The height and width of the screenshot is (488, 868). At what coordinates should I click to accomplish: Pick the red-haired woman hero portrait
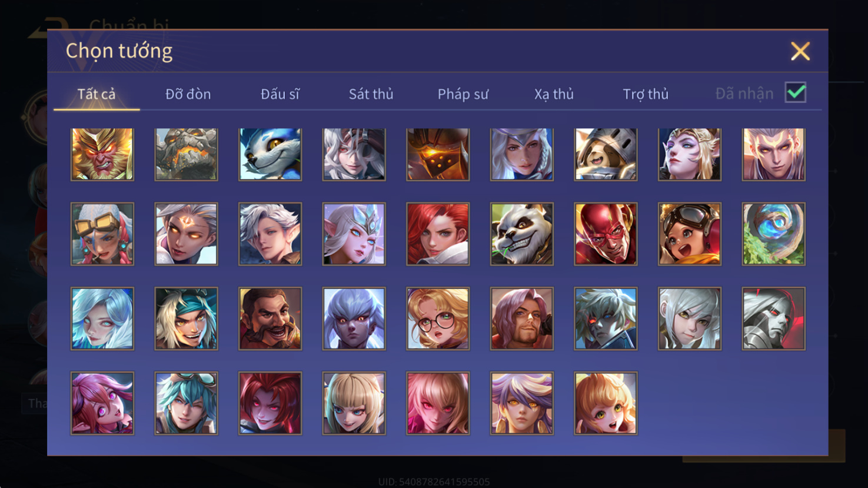click(438, 234)
